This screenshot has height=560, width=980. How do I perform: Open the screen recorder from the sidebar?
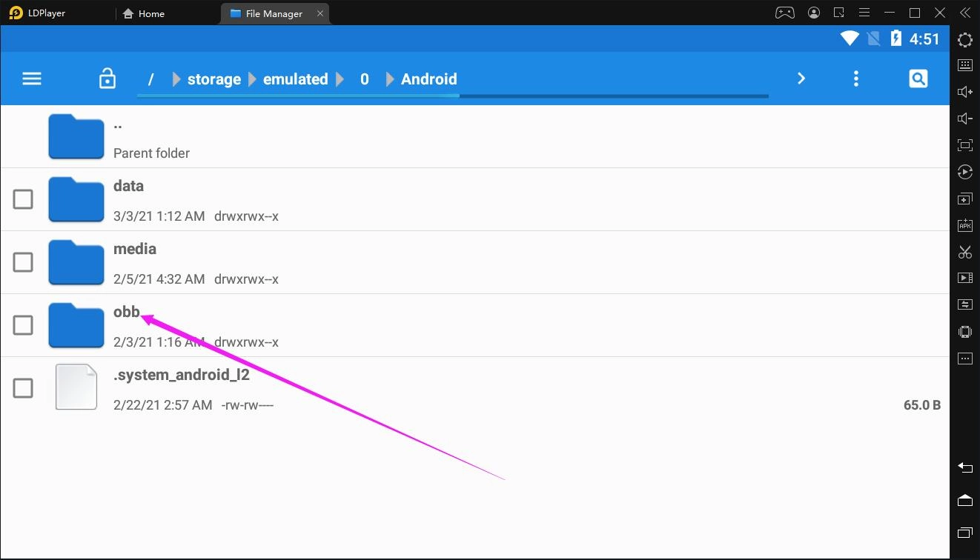click(x=964, y=278)
